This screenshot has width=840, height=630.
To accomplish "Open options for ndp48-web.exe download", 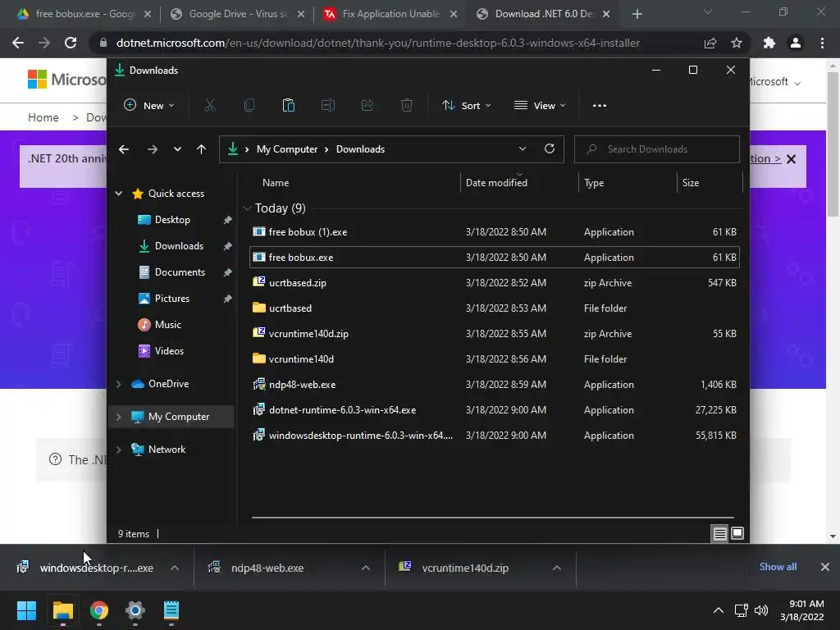I will pos(366,568).
